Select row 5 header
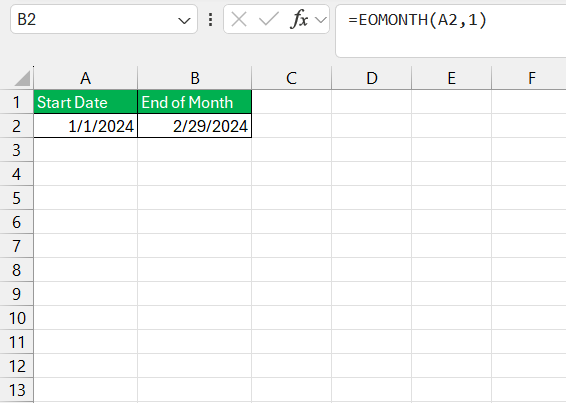Viewport: 566px width, 403px height. pos(17,198)
